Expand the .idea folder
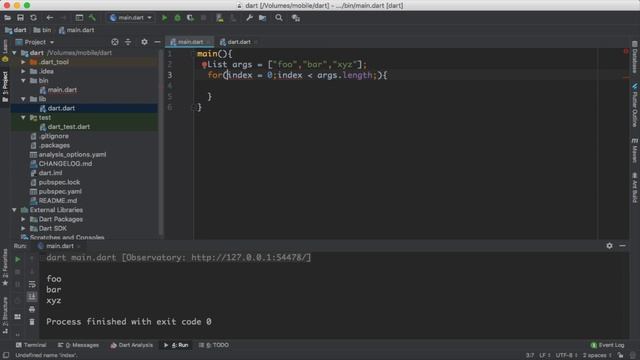The width and height of the screenshot is (640, 360). 23,71
